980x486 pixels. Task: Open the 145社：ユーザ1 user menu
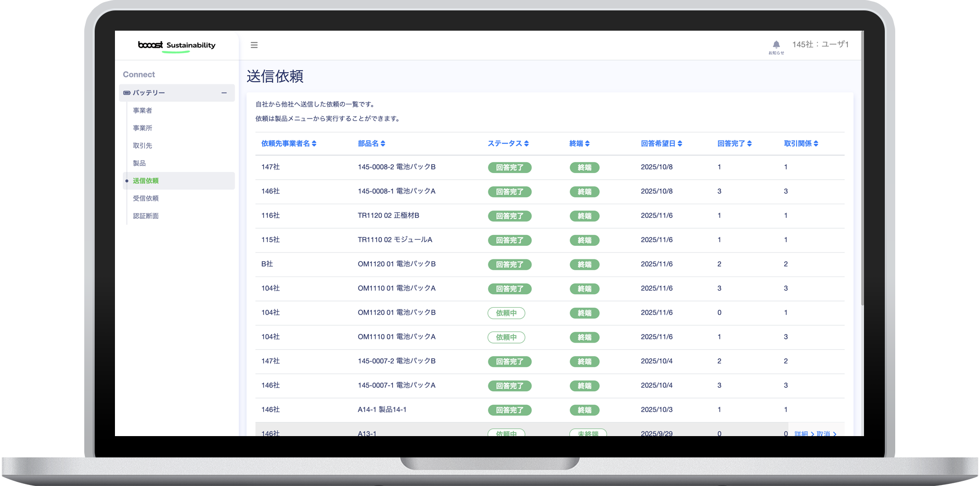[x=820, y=45]
